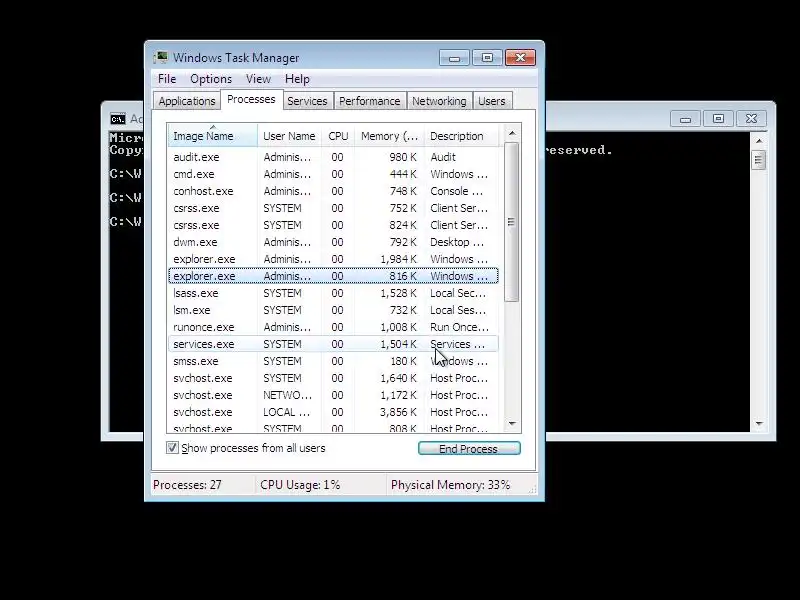The width and height of the screenshot is (800, 600).
Task: Open the File menu
Action: pyautogui.click(x=167, y=79)
